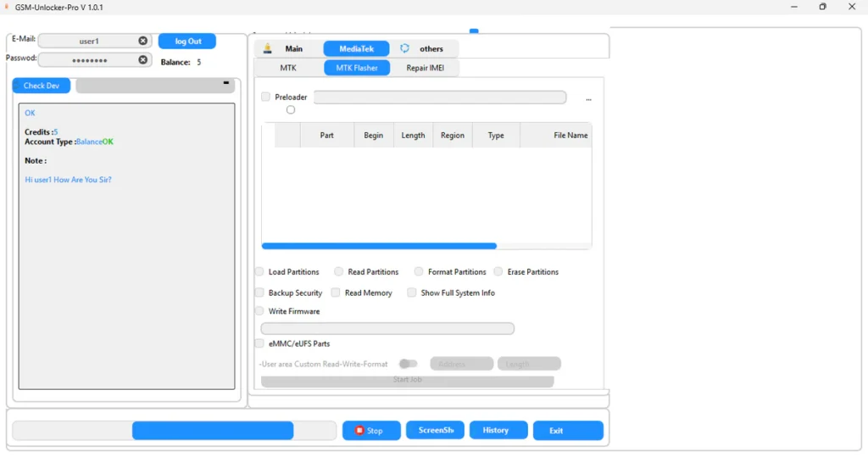Switch to the MTK tab
The width and height of the screenshot is (868, 457).
coord(288,68)
